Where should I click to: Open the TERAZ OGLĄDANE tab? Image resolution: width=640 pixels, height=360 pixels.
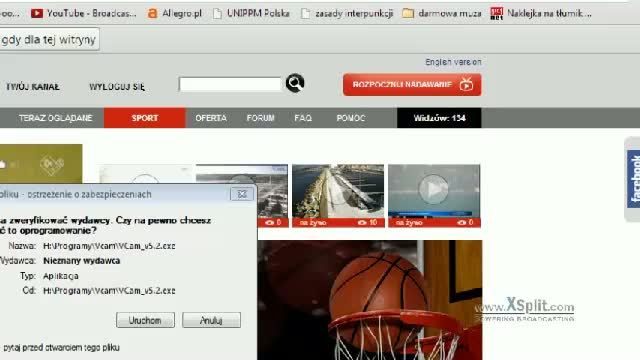(56, 118)
